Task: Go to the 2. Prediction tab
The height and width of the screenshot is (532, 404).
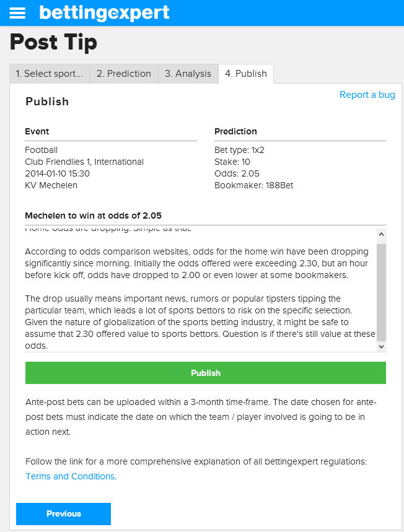Action: pyautogui.click(x=124, y=74)
